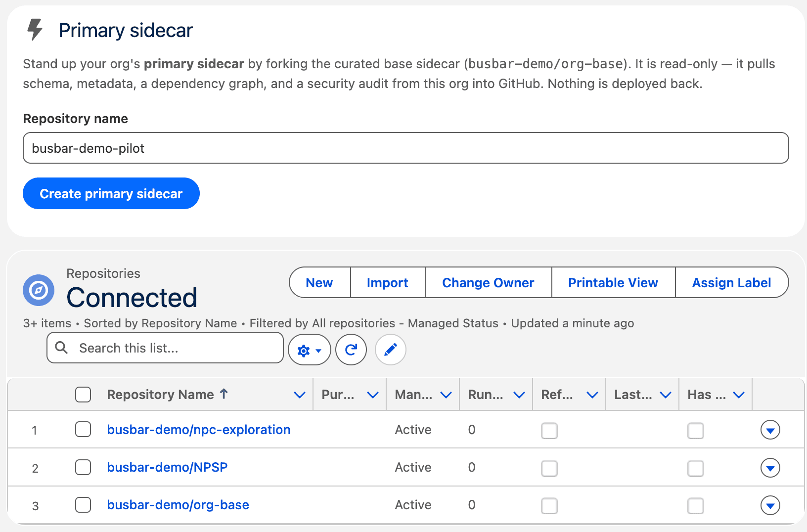Open row actions for busbar-demo/npc-exploration
Screen dimensions: 807x532
[x=770, y=430]
